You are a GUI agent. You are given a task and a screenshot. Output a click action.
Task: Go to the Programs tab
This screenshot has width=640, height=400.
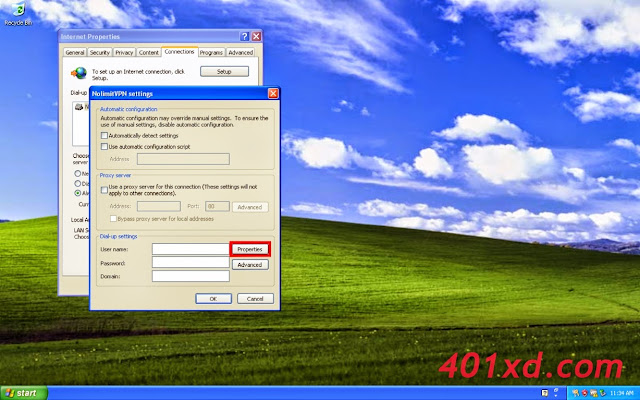(x=211, y=53)
